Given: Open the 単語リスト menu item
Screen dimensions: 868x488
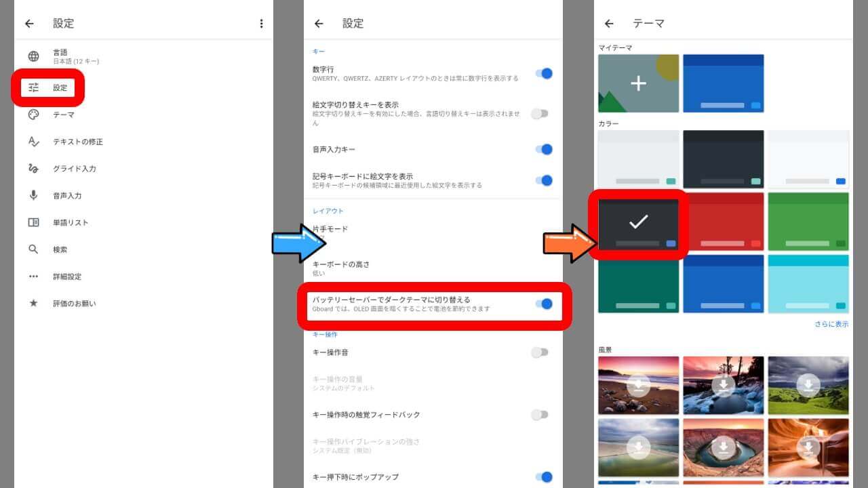Looking at the screenshot, I should pyautogui.click(x=71, y=222).
